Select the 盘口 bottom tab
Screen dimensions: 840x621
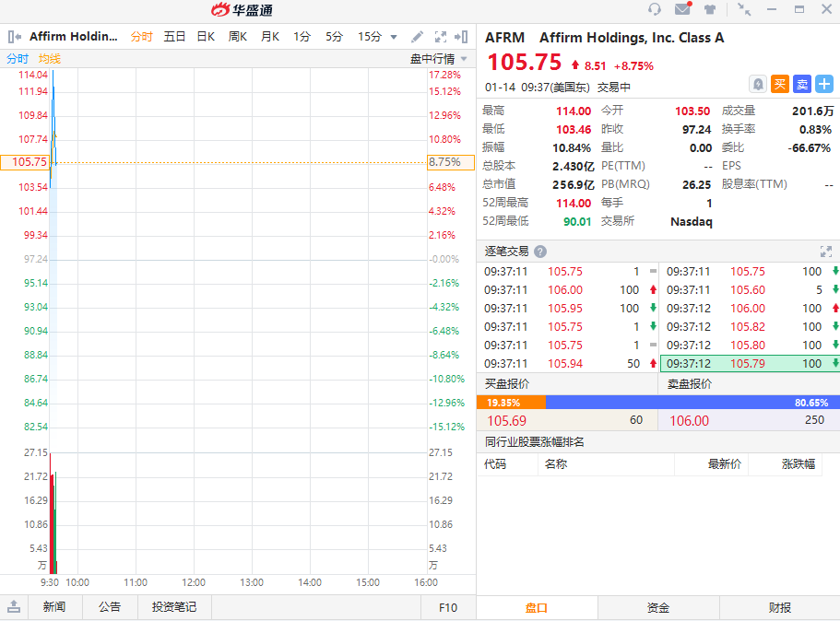(x=537, y=607)
